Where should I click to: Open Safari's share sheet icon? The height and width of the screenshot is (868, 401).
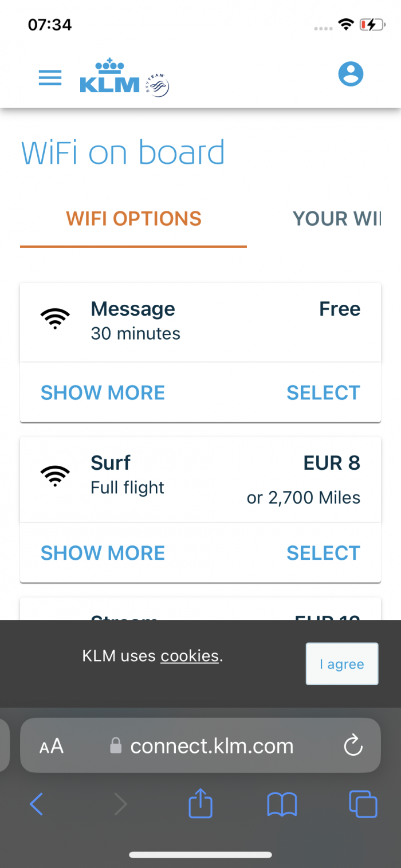coord(200,803)
